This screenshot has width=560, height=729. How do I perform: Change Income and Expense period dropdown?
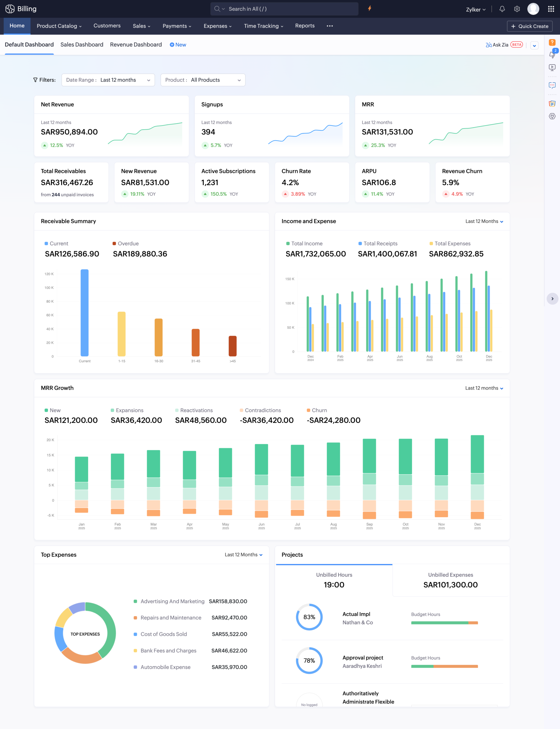coord(484,222)
